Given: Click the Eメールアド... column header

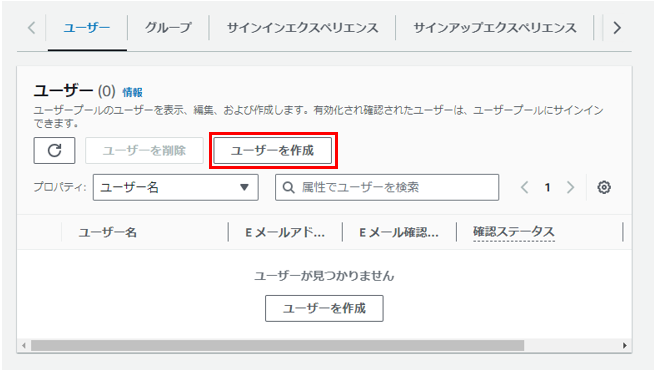Looking at the screenshot, I should click(x=285, y=232).
